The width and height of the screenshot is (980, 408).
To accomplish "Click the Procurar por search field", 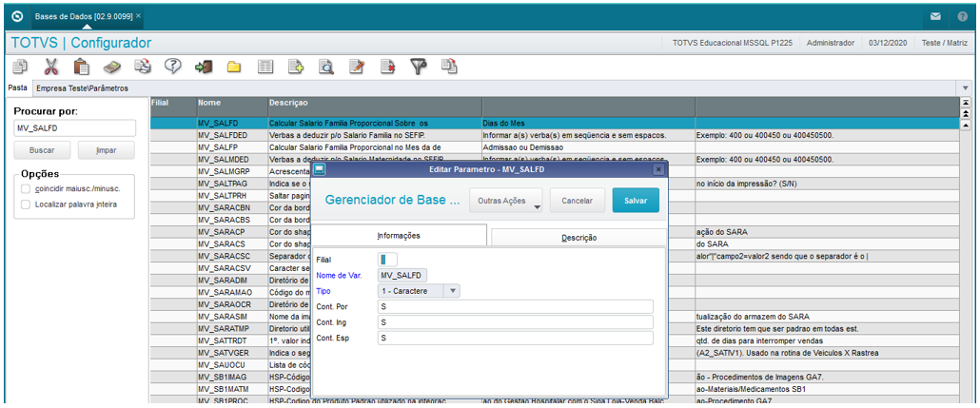I will (x=74, y=128).
